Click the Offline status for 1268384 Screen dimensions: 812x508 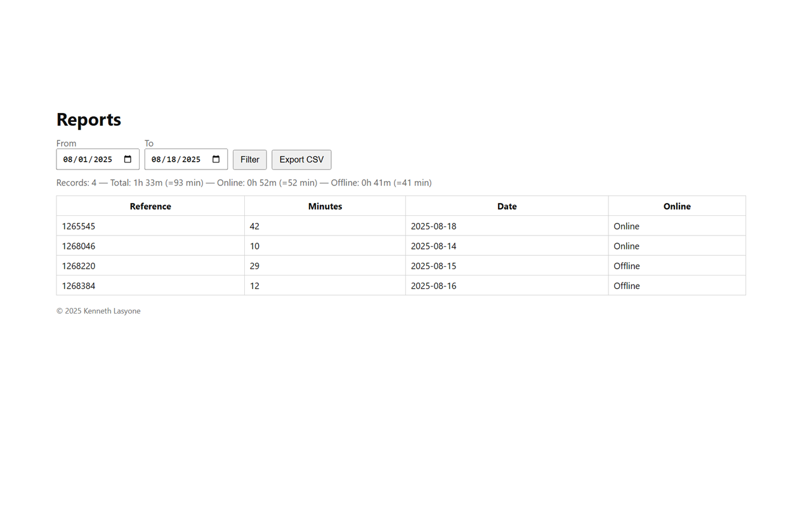click(627, 286)
